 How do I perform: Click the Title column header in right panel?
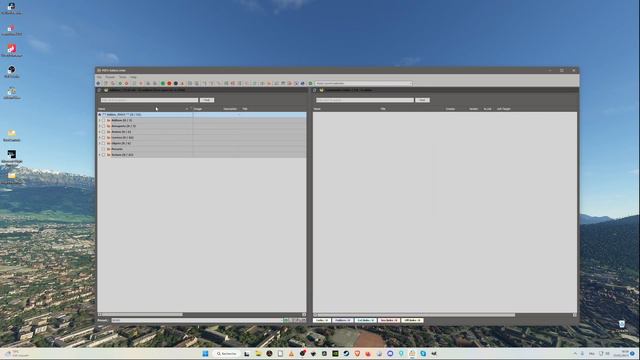pyautogui.click(x=383, y=109)
